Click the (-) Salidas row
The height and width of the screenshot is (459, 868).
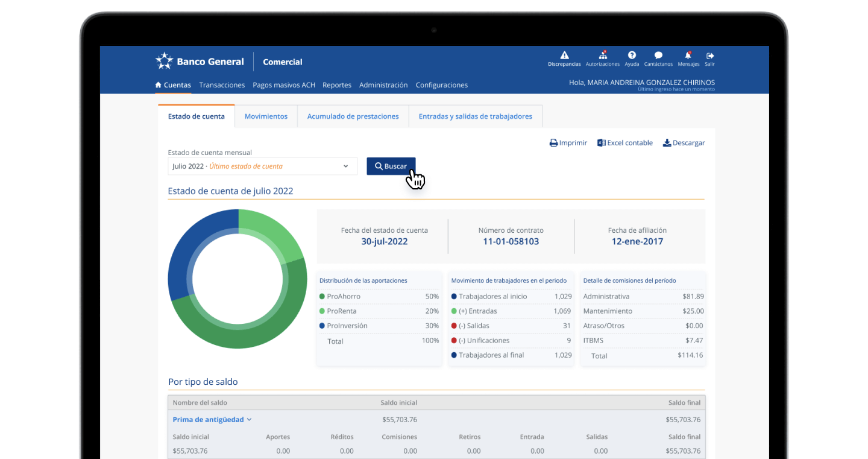click(x=511, y=326)
